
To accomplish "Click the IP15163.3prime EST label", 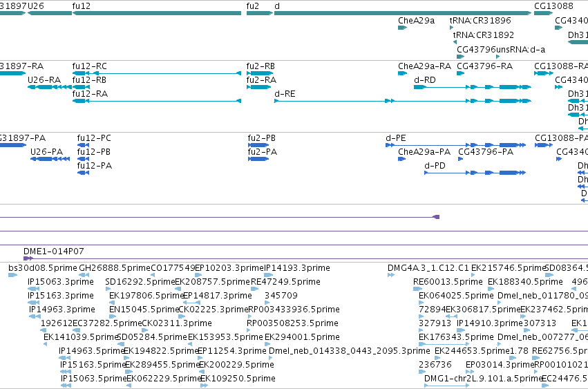I will tap(61, 296).
